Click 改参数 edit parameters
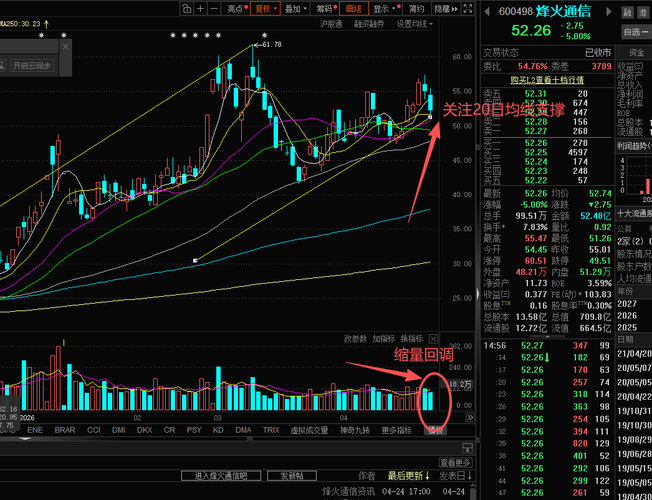This screenshot has height=500, width=652. pyautogui.click(x=355, y=339)
